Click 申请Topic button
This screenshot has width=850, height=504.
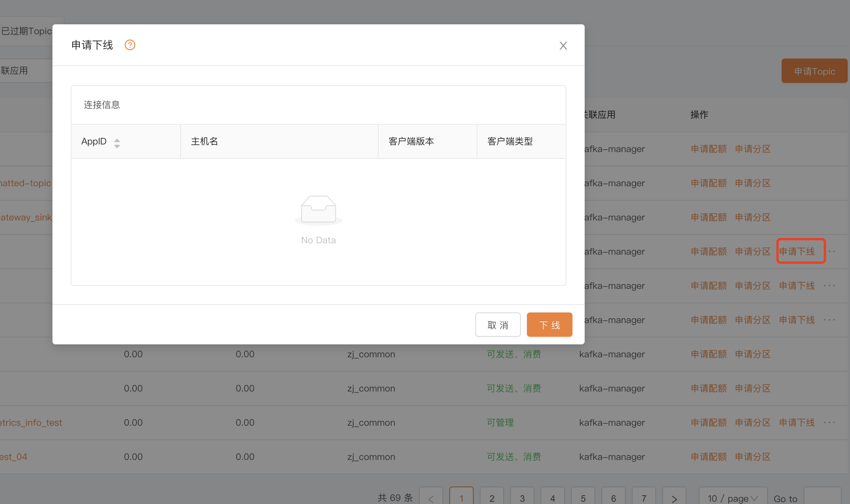(x=814, y=71)
